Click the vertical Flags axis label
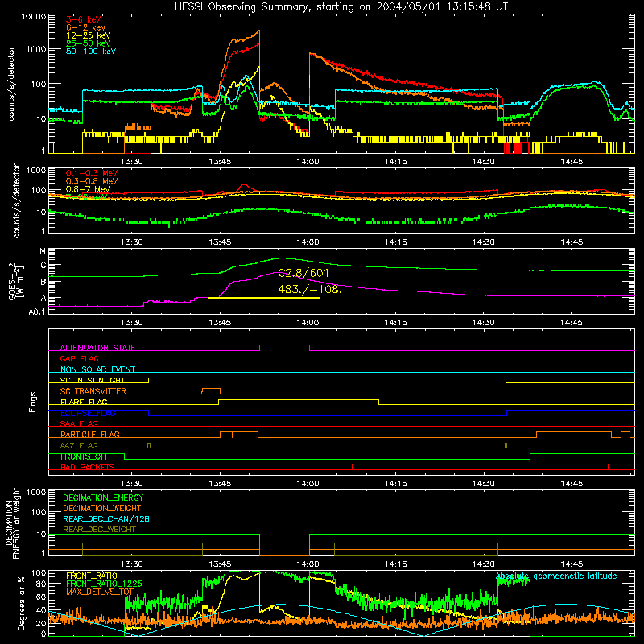The width and height of the screenshot is (644, 644). (x=32, y=402)
